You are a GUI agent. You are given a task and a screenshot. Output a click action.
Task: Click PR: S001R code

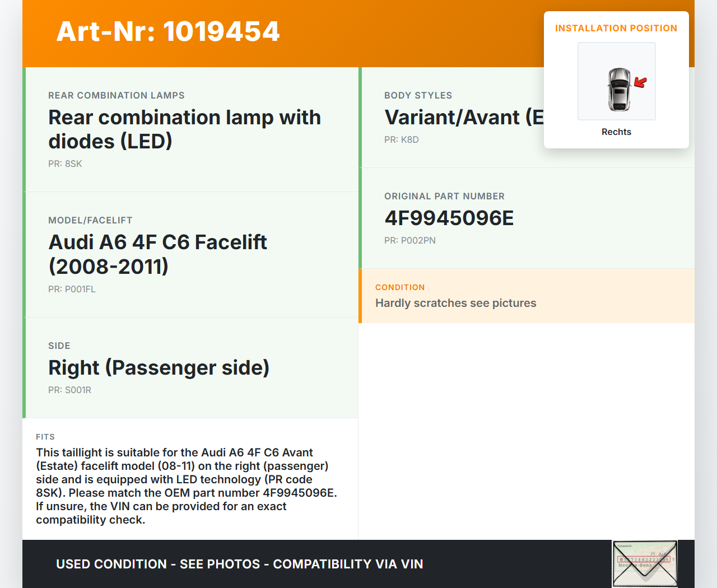pyautogui.click(x=69, y=390)
